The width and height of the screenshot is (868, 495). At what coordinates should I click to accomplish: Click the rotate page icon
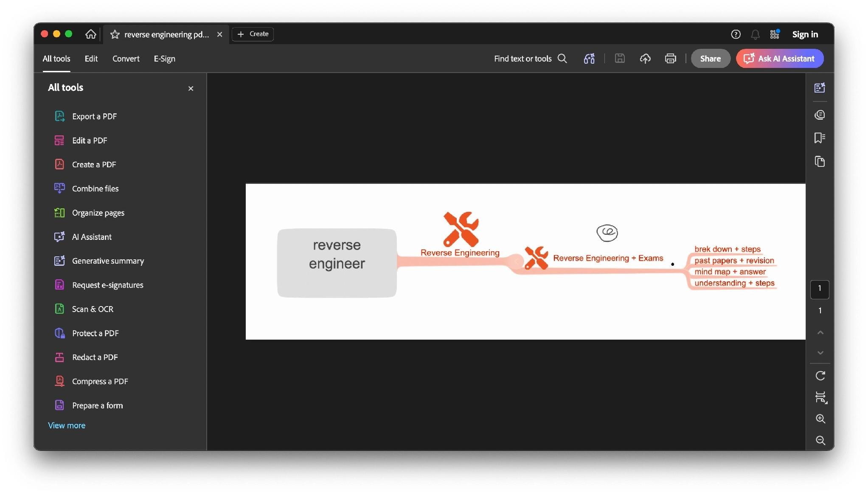click(x=820, y=376)
